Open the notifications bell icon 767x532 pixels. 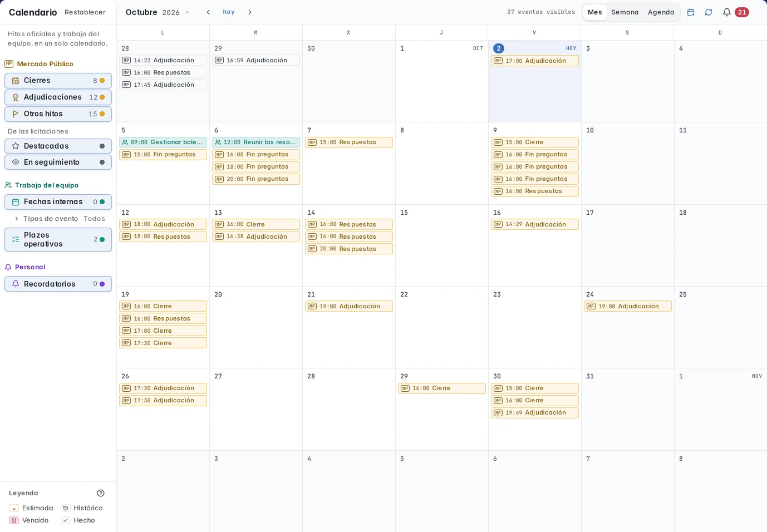click(727, 12)
